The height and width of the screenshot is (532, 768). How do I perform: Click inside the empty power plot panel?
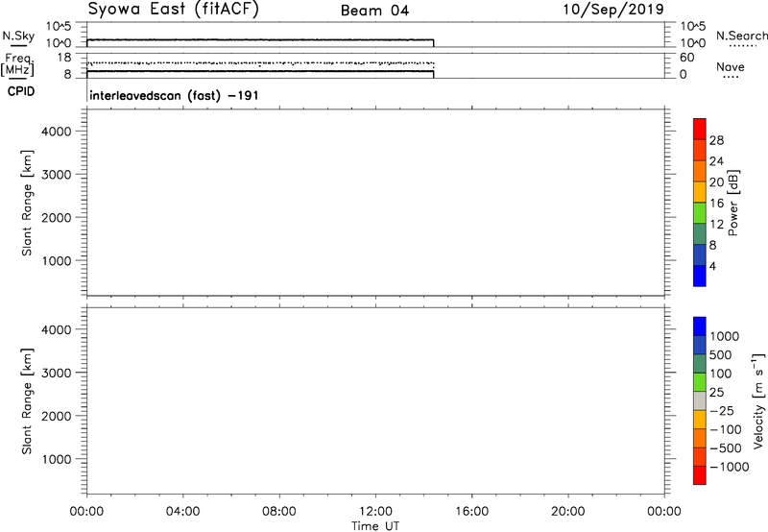(x=375, y=203)
